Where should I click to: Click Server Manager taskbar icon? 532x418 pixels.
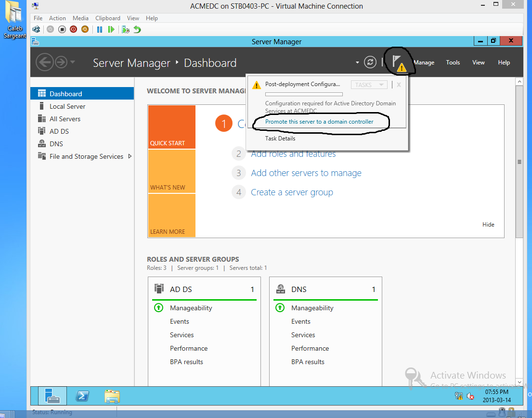coord(52,396)
